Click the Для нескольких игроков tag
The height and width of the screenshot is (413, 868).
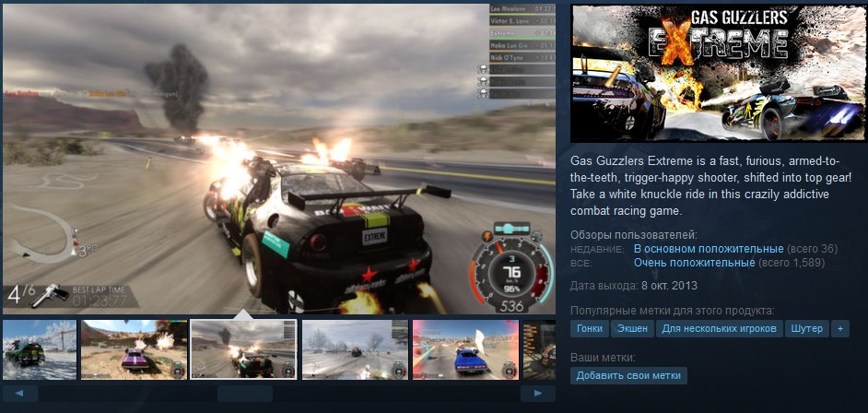tap(720, 328)
